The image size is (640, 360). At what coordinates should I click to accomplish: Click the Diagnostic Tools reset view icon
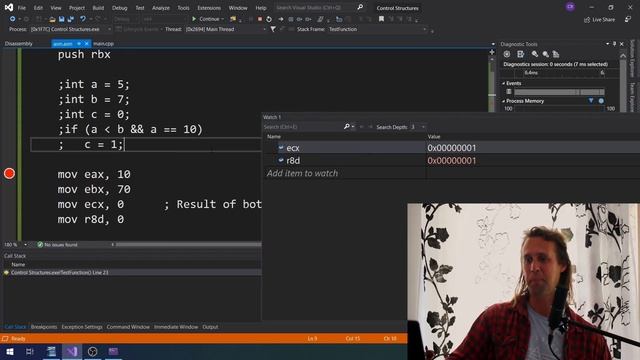click(x=556, y=54)
